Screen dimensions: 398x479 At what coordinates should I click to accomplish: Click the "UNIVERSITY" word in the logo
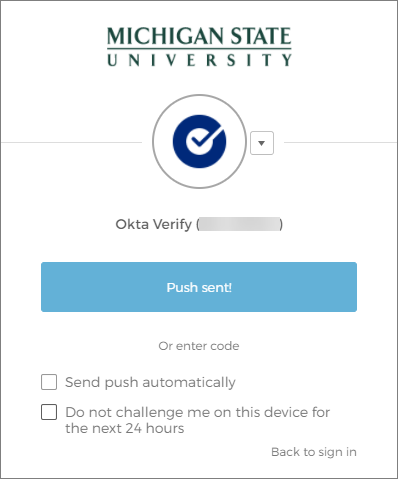pyautogui.click(x=199, y=60)
